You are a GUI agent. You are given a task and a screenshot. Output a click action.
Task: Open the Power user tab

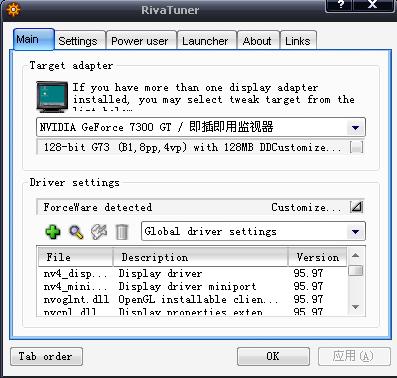(x=141, y=41)
